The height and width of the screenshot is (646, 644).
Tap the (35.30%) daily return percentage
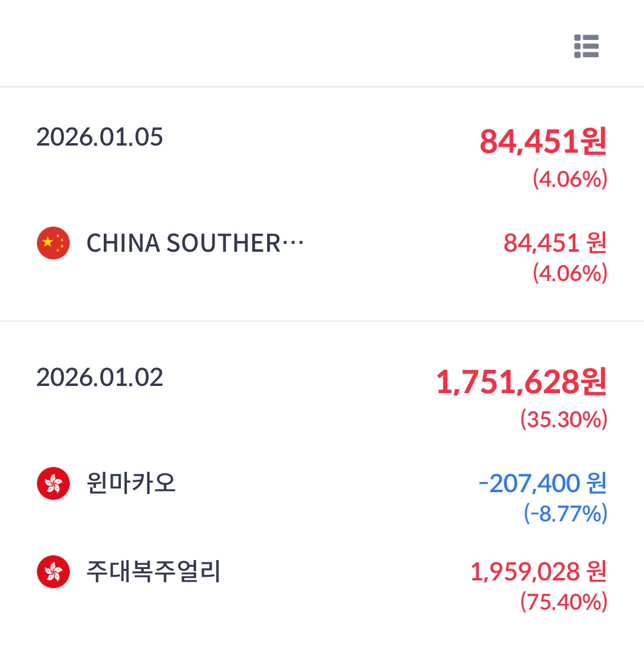click(x=563, y=419)
